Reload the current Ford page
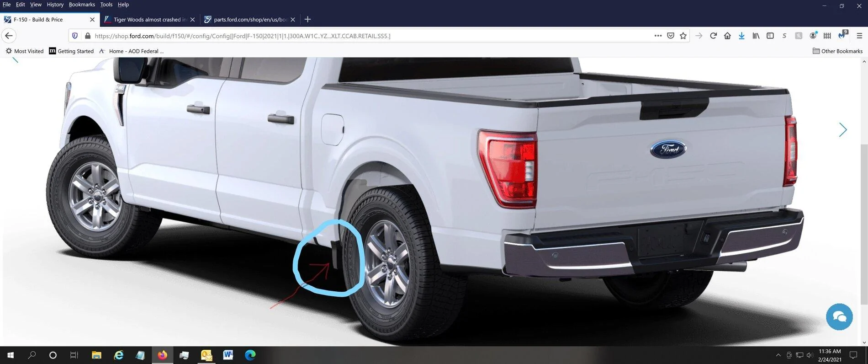The image size is (868, 364). pyautogui.click(x=713, y=36)
